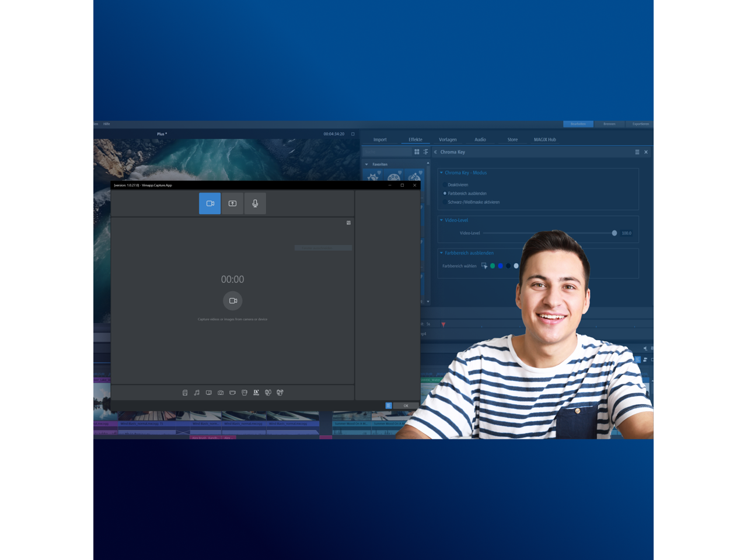Click the sun favorite effect thumbnail
This screenshot has height=560, width=747.
pyautogui.click(x=373, y=176)
